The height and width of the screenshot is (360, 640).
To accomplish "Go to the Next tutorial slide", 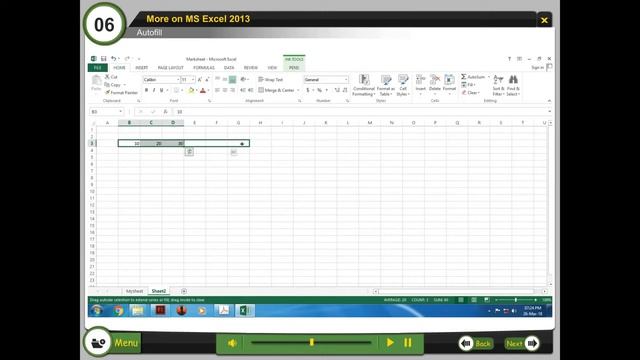I will pos(522,344).
